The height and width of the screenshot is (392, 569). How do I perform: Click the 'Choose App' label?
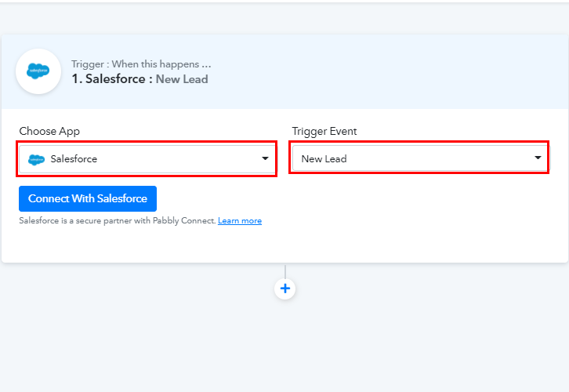click(49, 131)
